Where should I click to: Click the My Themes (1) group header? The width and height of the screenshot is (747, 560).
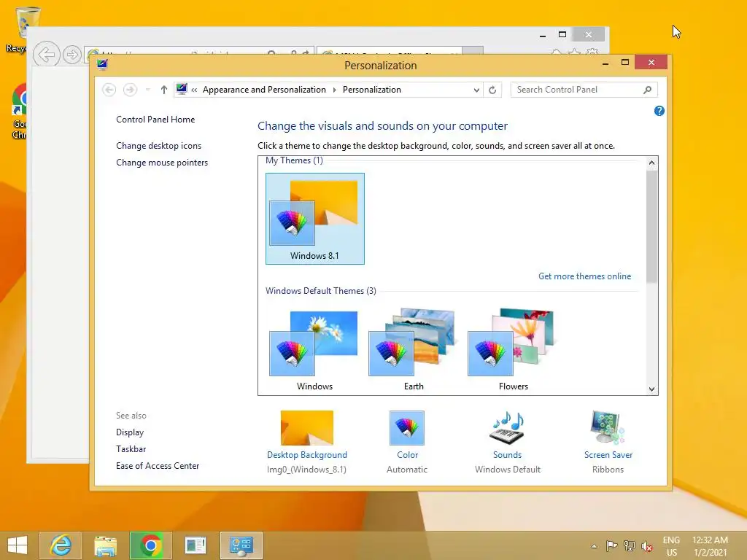(294, 160)
